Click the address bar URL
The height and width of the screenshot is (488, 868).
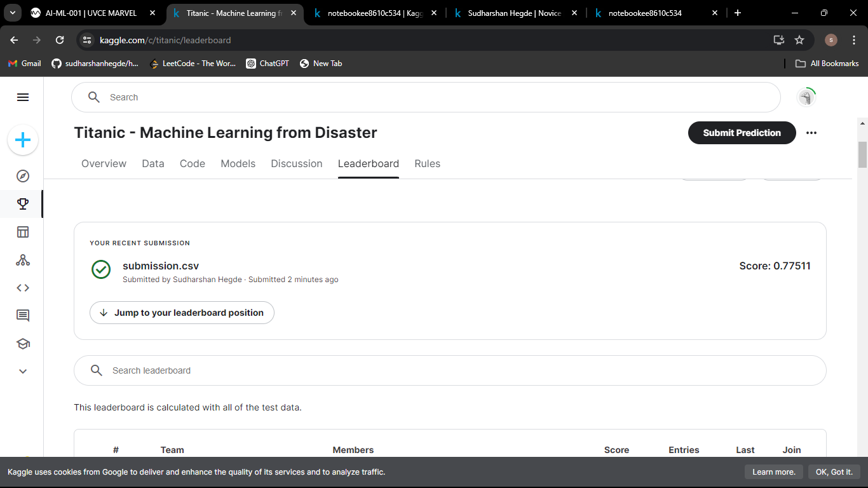click(x=165, y=40)
